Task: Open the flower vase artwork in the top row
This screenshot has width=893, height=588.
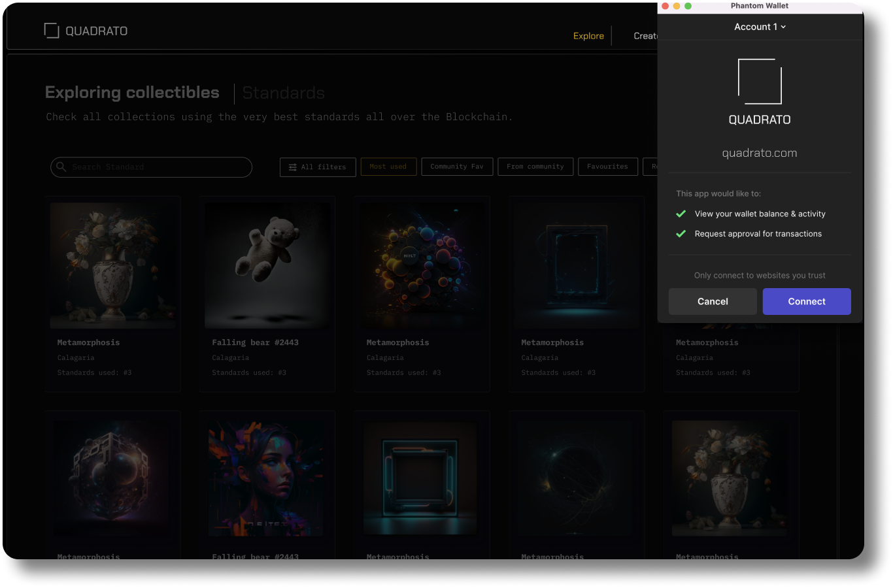Action: [x=113, y=265]
